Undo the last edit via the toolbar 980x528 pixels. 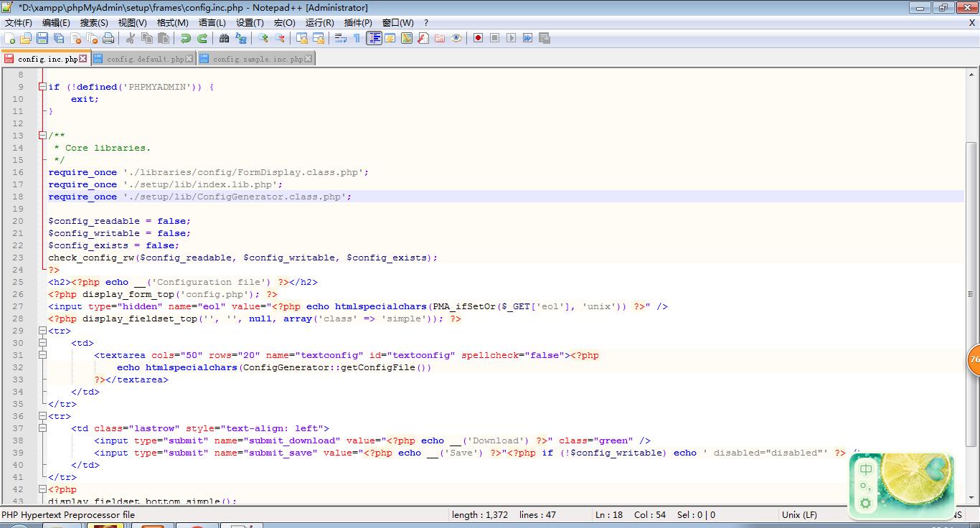[x=186, y=38]
